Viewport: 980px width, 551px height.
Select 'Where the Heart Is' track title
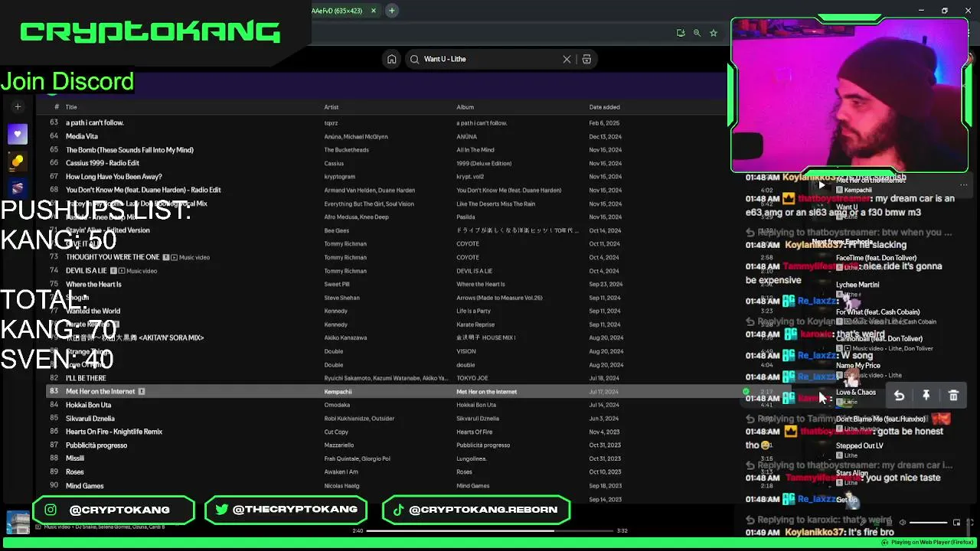[93, 284]
